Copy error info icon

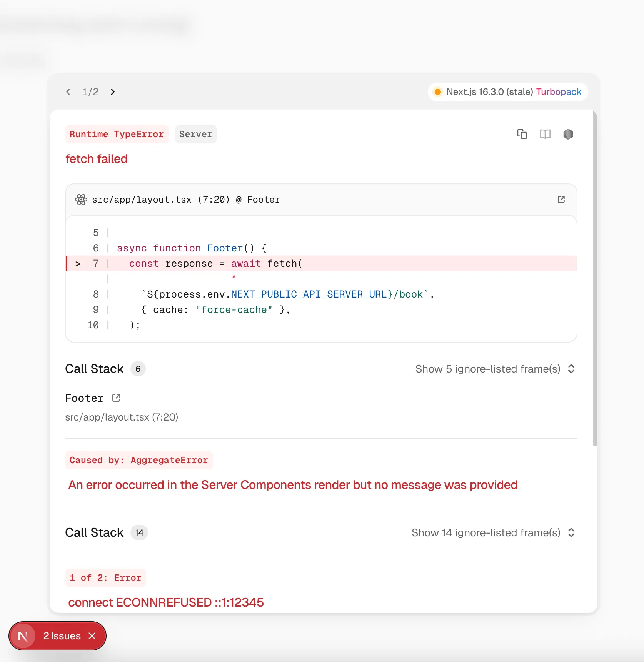[x=522, y=134]
